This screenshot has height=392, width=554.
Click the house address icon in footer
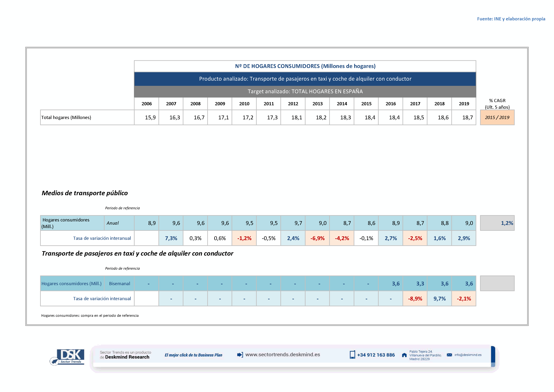404,355
